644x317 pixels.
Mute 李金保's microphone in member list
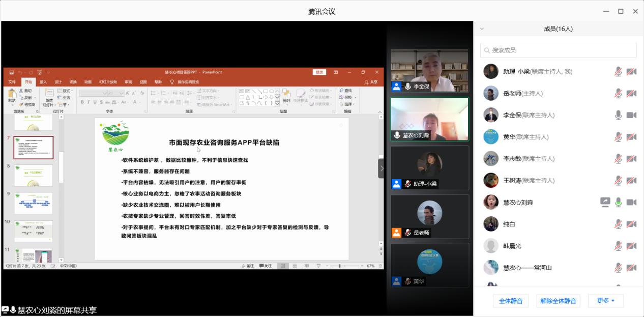(618, 116)
